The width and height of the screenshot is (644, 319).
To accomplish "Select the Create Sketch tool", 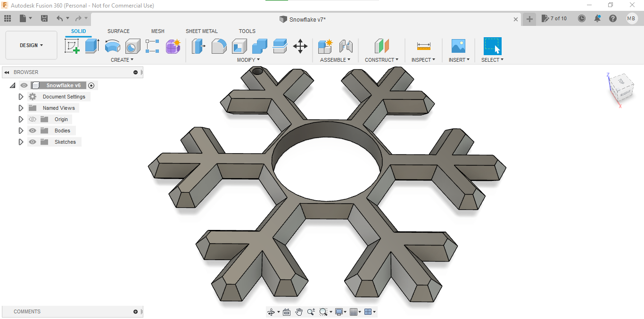I will tap(72, 46).
